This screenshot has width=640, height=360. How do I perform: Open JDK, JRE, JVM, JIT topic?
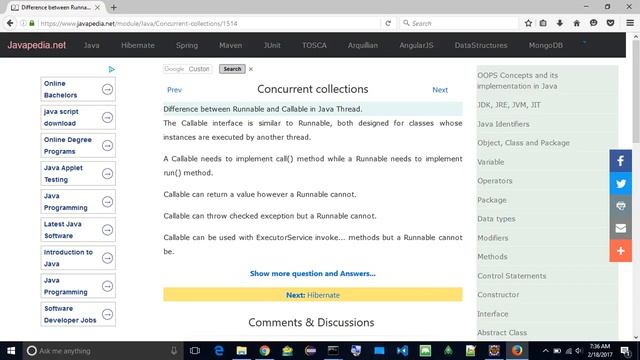[509, 105]
